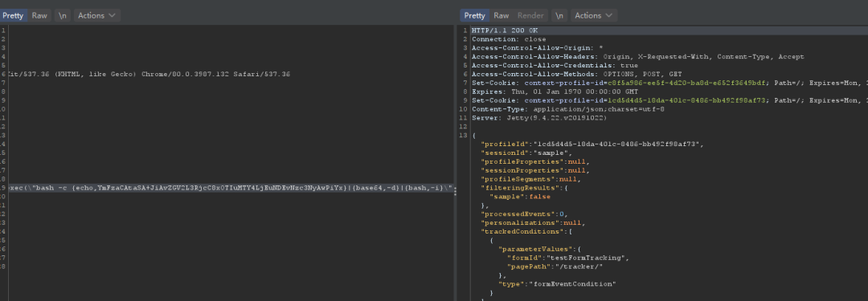Screen dimensions: 868x301
Task: Click the "sample":false JSON entry
Action: (520, 197)
